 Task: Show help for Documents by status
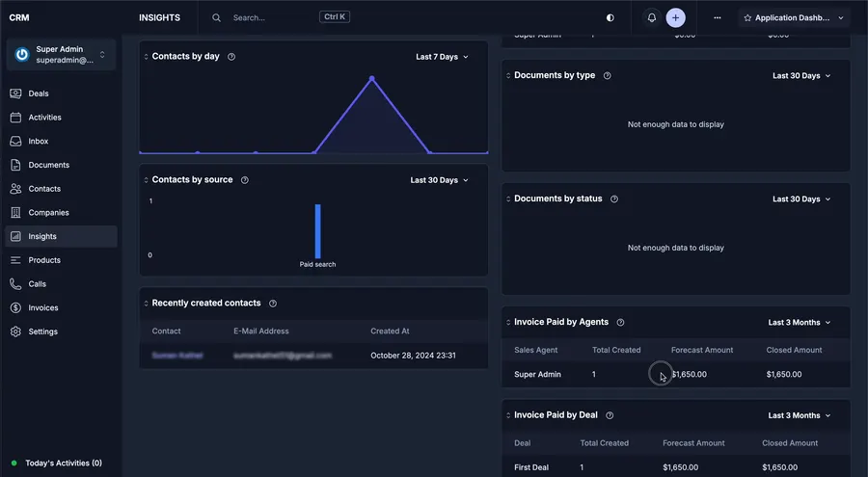614,199
